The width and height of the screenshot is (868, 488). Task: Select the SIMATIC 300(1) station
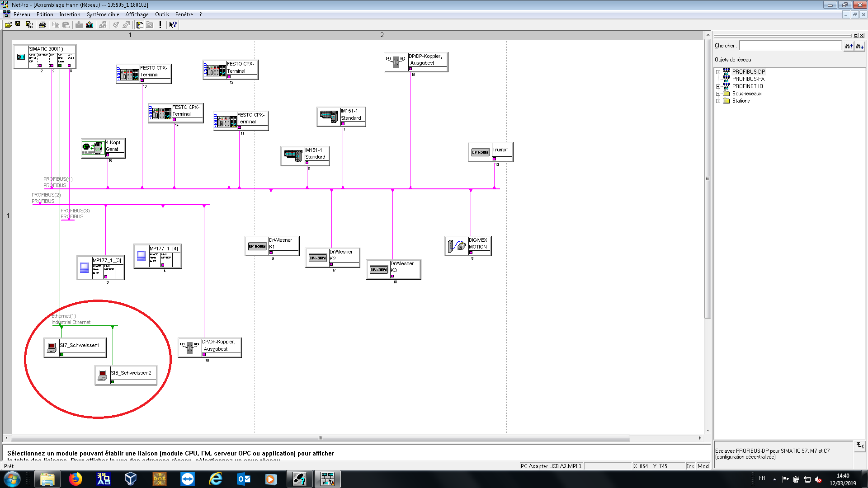point(45,49)
